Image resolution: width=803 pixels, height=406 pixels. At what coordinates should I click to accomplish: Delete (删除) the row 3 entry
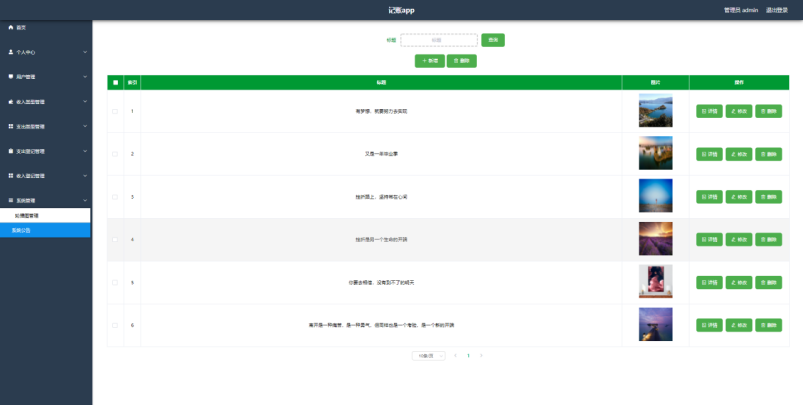pyautogui.click(x=768, y=197)
